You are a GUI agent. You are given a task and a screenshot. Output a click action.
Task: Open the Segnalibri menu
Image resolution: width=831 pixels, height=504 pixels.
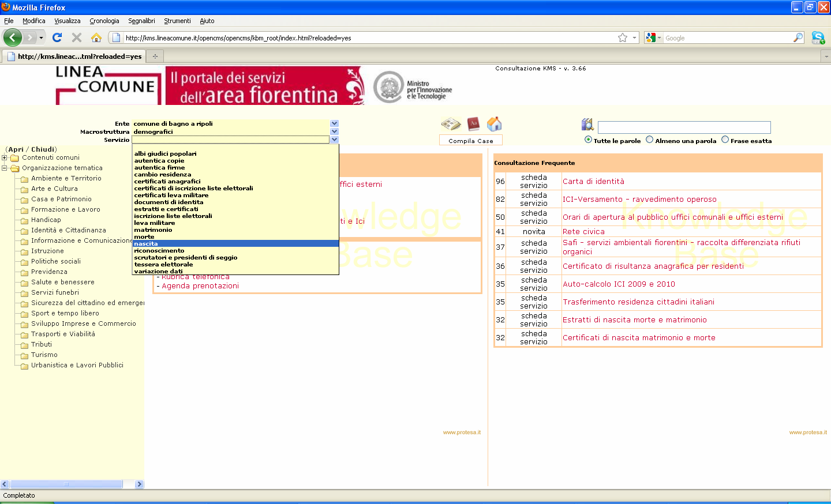(141, 21)
